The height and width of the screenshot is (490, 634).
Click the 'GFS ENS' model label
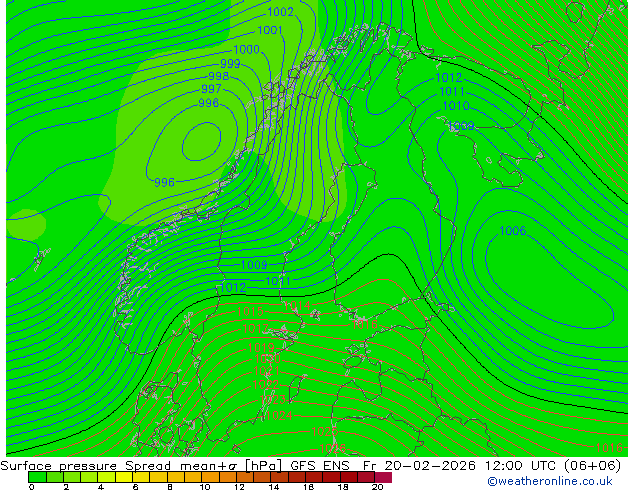pyautogui.click(x=320, y=466)
